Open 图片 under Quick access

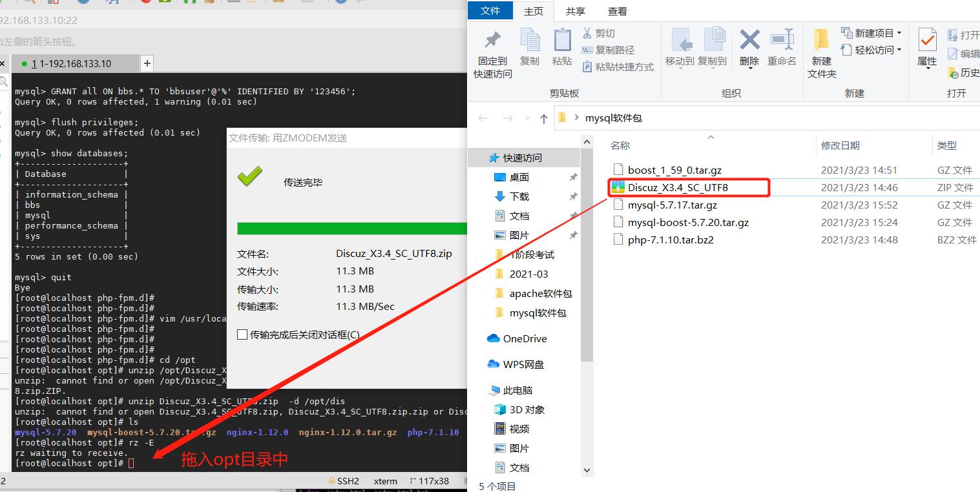coord(519,235)
